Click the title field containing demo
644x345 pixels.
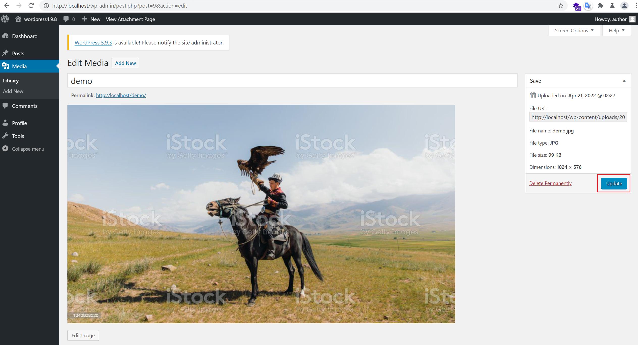coord(292,81)
